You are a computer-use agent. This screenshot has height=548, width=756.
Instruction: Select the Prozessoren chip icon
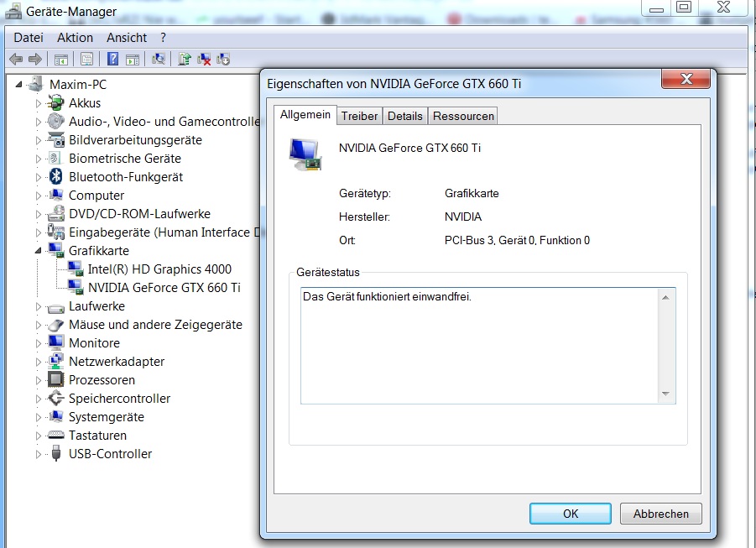pos(56,379)
